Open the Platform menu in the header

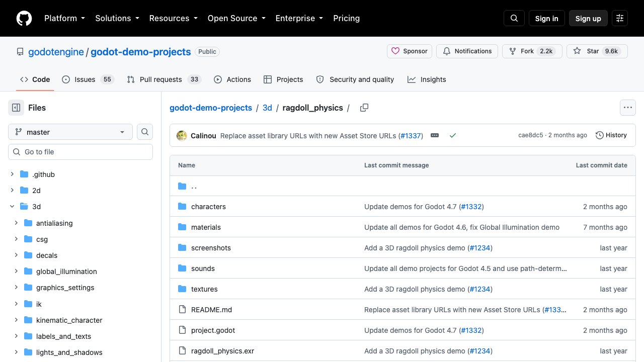(x=64, y=18)
